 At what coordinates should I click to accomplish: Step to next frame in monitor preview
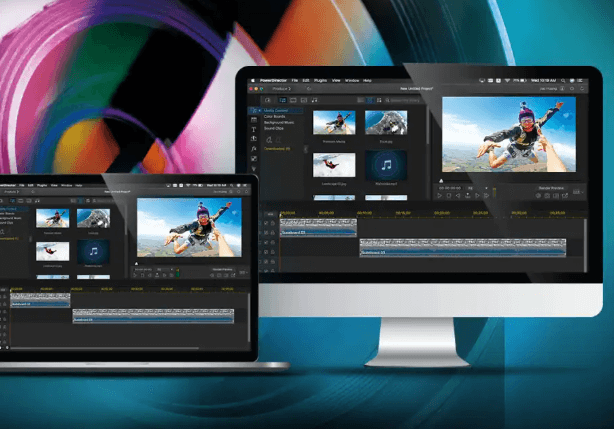[x=477, y=195]
